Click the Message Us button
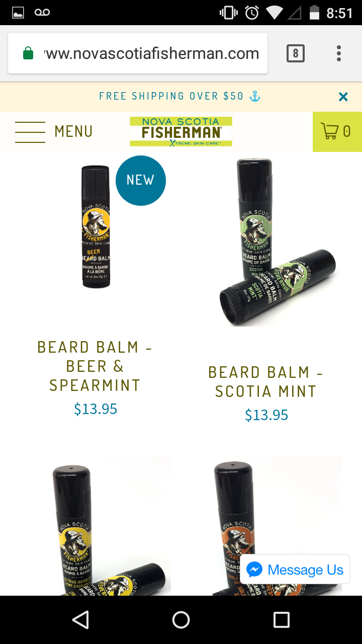This screenshot has width=362, height=644. click(295, 570)
